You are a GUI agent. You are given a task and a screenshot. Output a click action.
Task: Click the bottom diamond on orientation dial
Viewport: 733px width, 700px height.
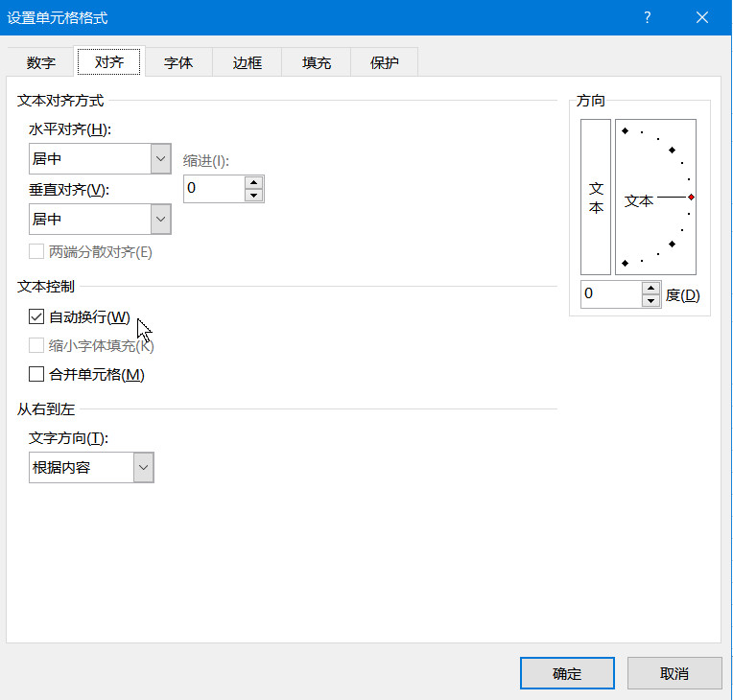625,263
